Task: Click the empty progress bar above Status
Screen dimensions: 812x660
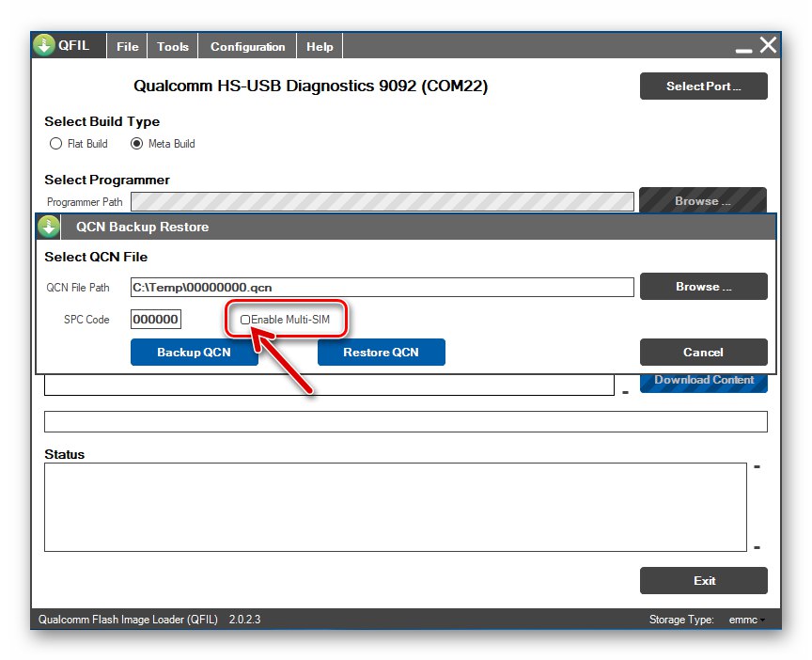Action: 405,422
